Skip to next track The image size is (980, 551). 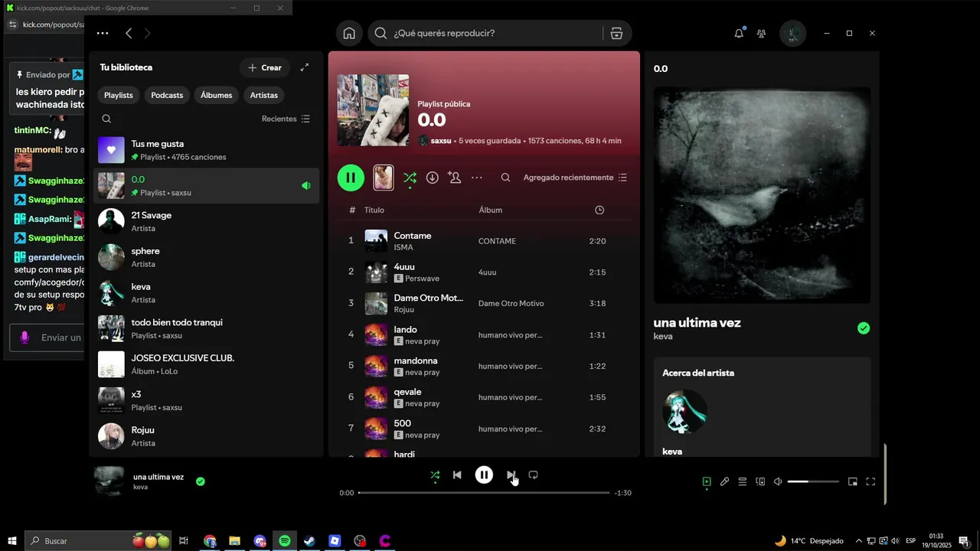click(511, 474)
